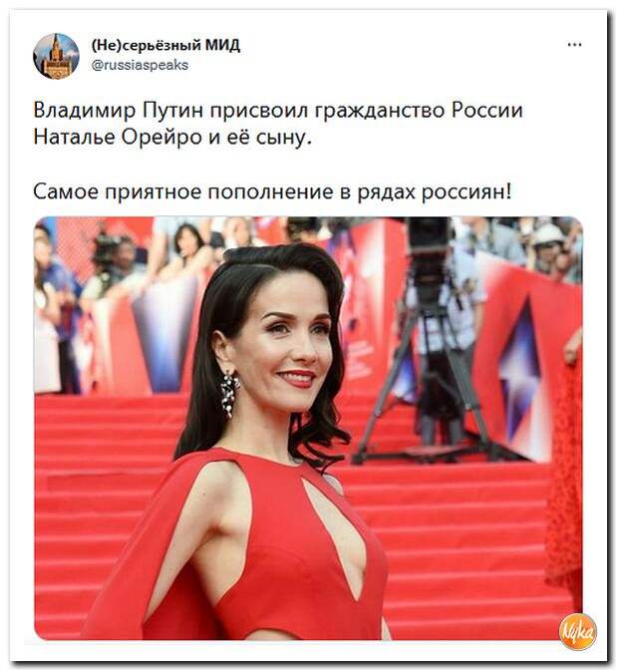
Task: Click the sentence "Самое приятное пополнение в рядах россиян!"
Action: click(x=272, y=191)
